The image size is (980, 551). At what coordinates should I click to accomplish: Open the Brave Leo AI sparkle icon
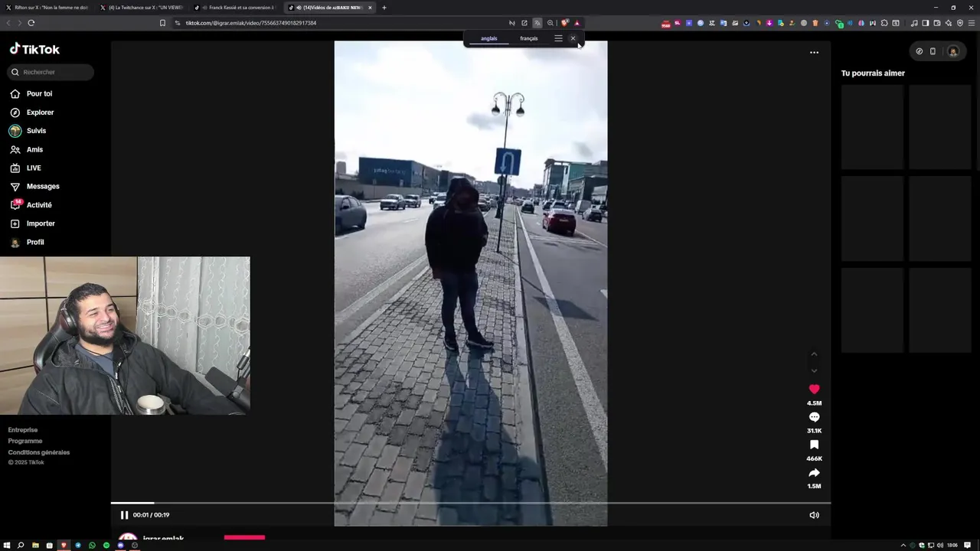pos(948,23)
